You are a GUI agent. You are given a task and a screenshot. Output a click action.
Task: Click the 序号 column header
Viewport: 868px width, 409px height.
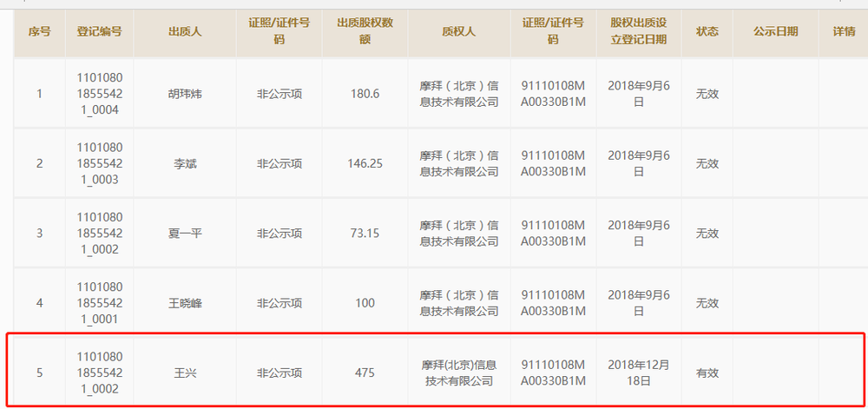coord(39,31)
